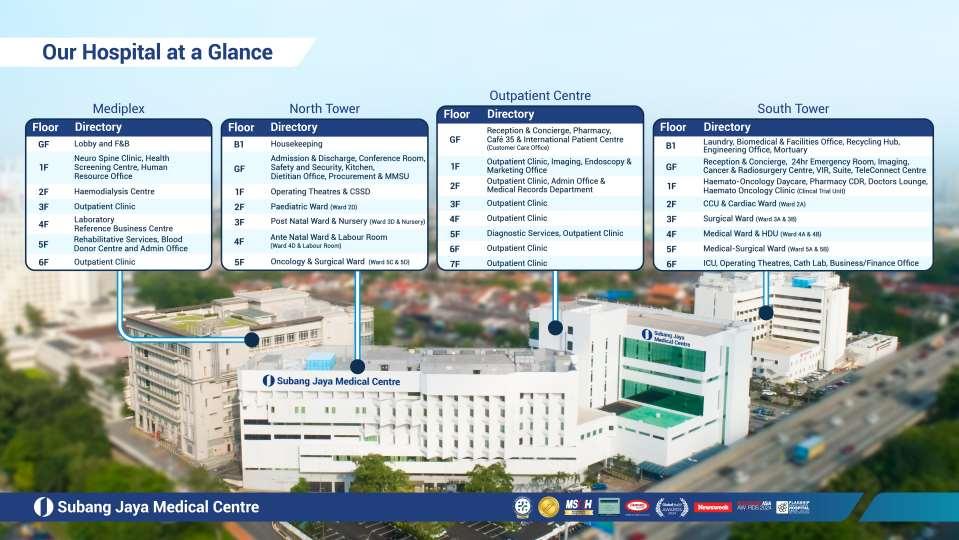
Task: Click 'Medical Ward & HDU' in South Tower 4F
Action: (x=762, y=234)
